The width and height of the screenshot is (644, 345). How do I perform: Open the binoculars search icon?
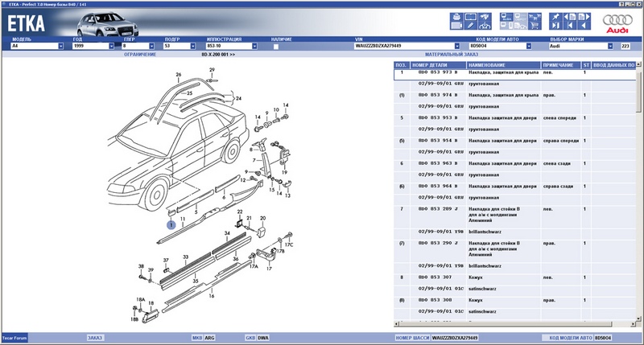[485, 17]
